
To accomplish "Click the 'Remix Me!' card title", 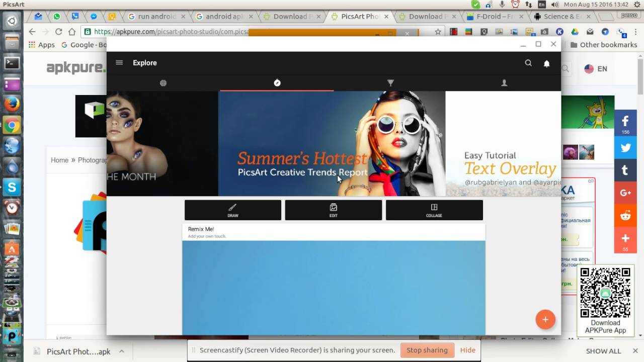I will click(x=201, y=229).
